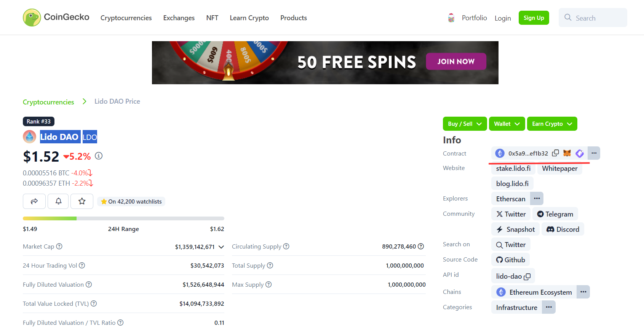Image resolution: width=644 pixels, height=329 pixels.
Task: Click the question mark beside Circulating Supply
Action: 286,246
